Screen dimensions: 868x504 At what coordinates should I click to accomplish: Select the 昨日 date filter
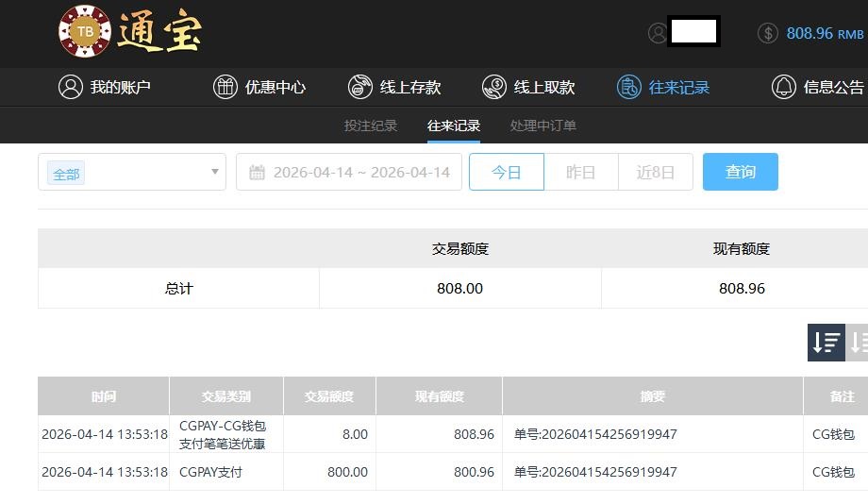click(x=580, y=172)
